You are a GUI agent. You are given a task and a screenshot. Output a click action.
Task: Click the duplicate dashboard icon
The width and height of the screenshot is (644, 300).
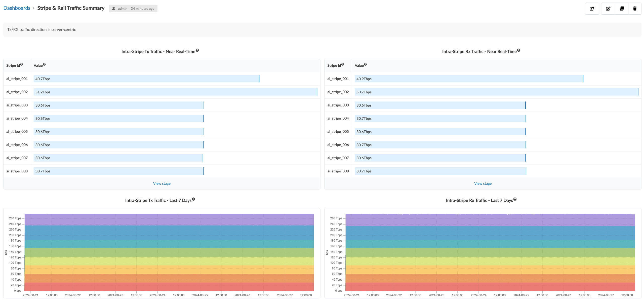point(622,9)
